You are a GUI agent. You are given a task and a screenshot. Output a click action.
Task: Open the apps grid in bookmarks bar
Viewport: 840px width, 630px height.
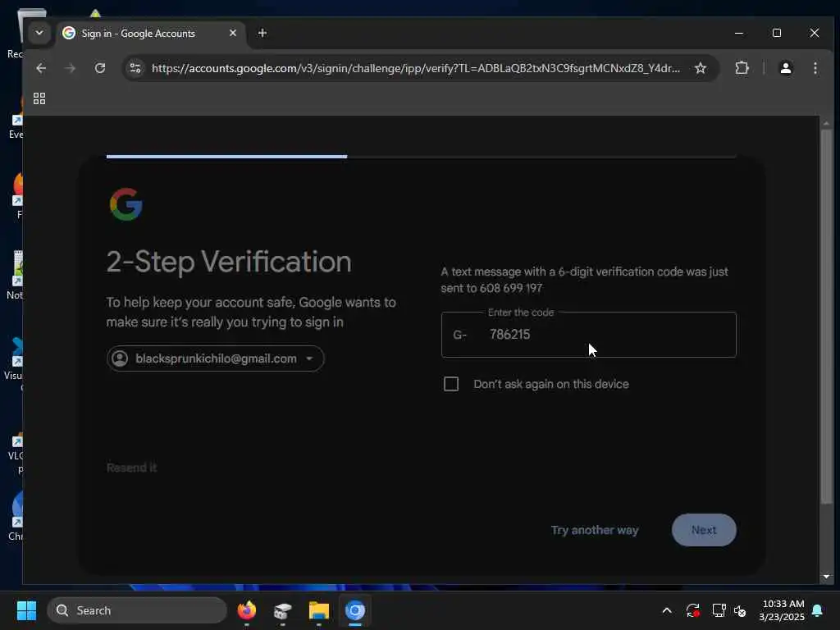pyautogui.click(x=39, y=98)
